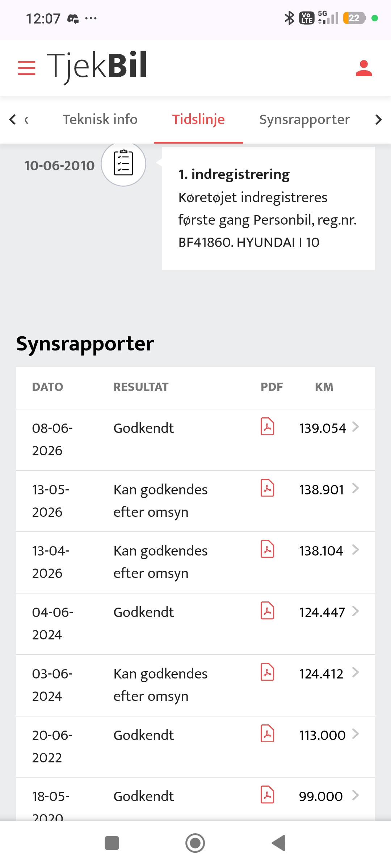Screen dimensions: 391x868
Task: Open the TjekBil logo home link
Action: [x=97, y=66]
